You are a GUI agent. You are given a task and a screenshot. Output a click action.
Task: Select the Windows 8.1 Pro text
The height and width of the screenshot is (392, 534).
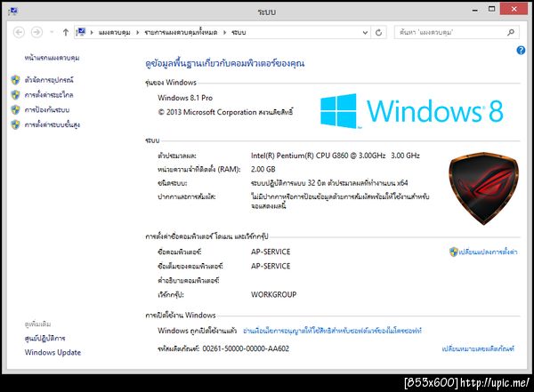tap(185, 98)
